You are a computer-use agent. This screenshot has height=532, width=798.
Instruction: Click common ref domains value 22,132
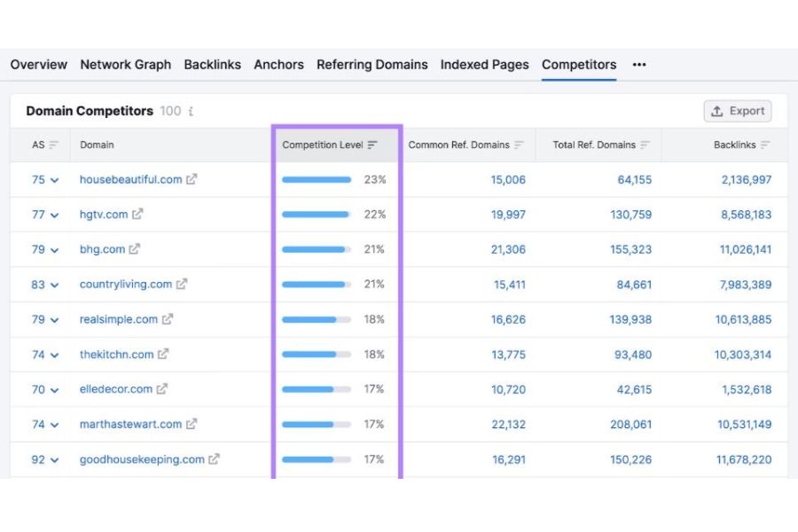tap(508, 424)
